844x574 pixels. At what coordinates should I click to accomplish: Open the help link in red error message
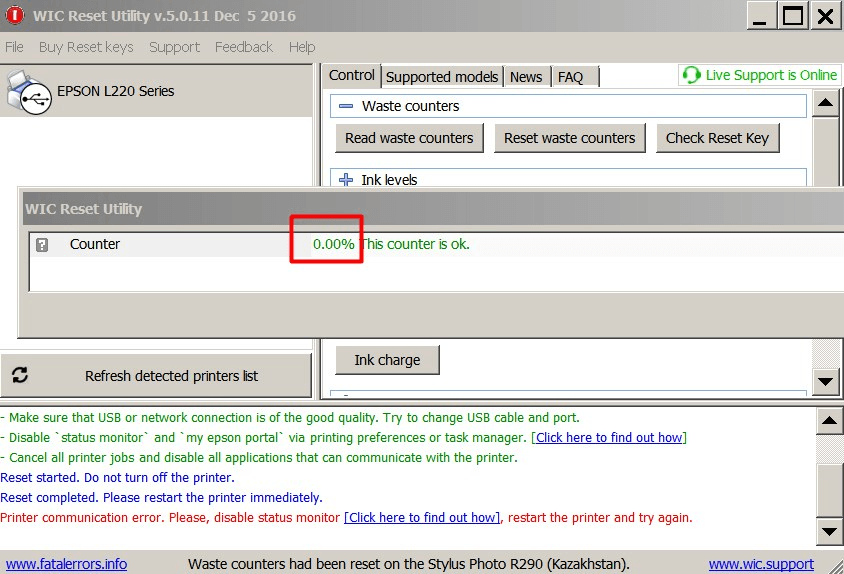422,517
